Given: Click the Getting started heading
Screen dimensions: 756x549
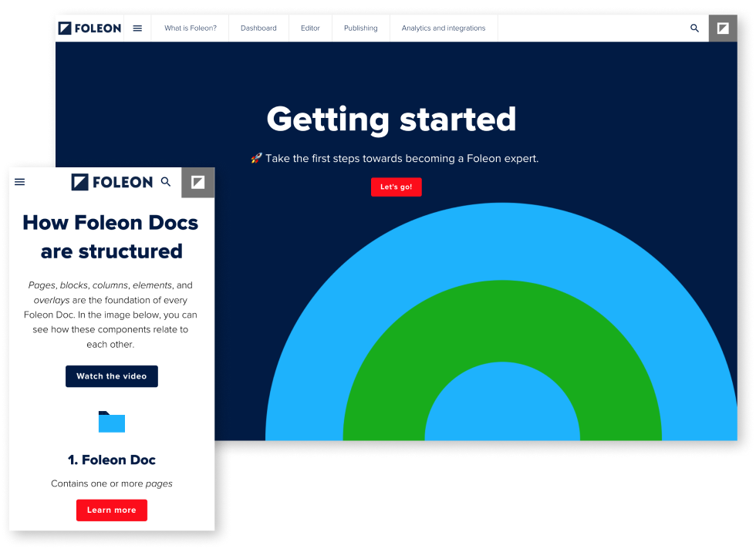Looking at the screenshot, I should 391,120.
